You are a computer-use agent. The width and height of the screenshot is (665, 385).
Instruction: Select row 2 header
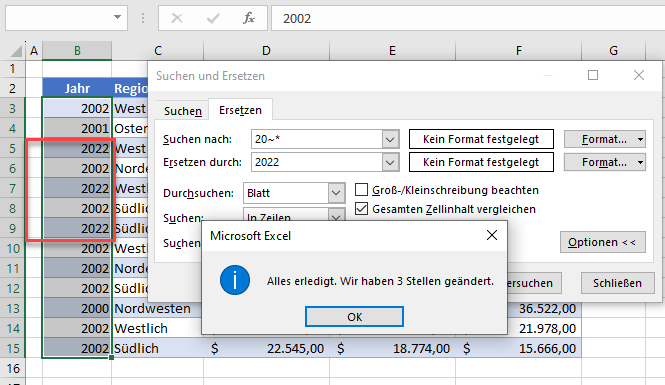click(13, 88)
